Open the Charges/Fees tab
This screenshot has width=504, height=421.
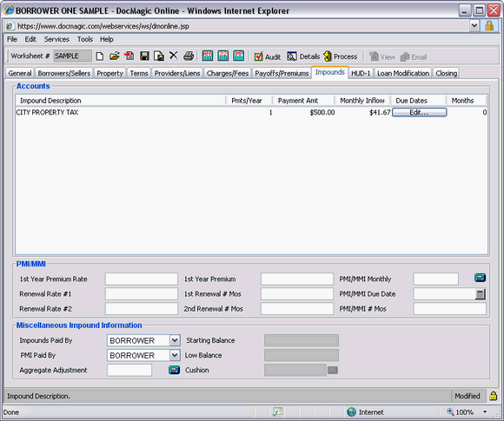pyautogui.click(x=228, y=73)
